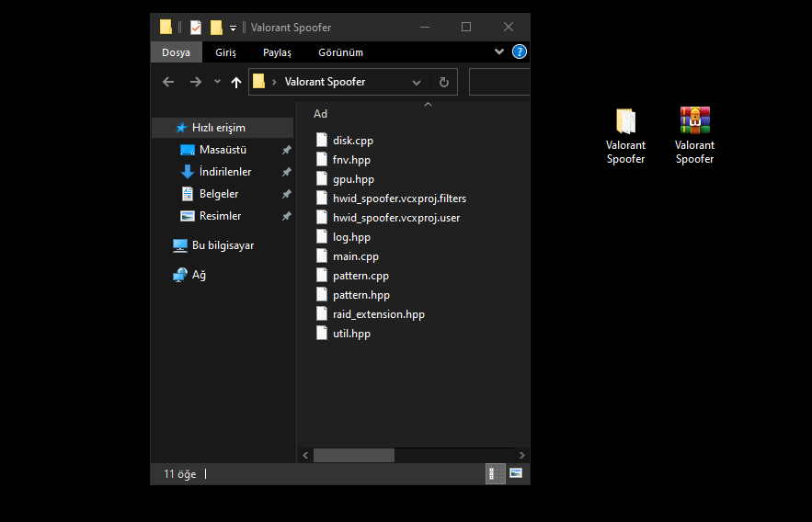Select Hızlı erişim in navigation pane
Screen dimensions: 812x522
[223, 128]
